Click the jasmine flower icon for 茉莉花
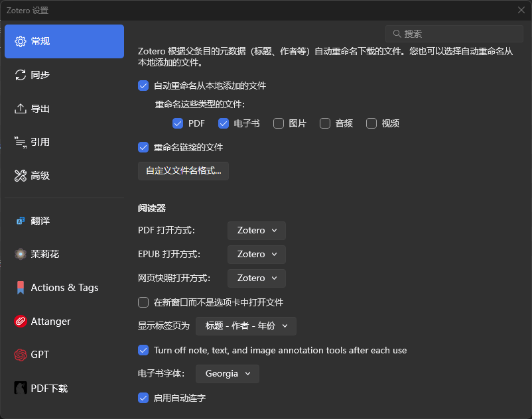 coord(21,254)
